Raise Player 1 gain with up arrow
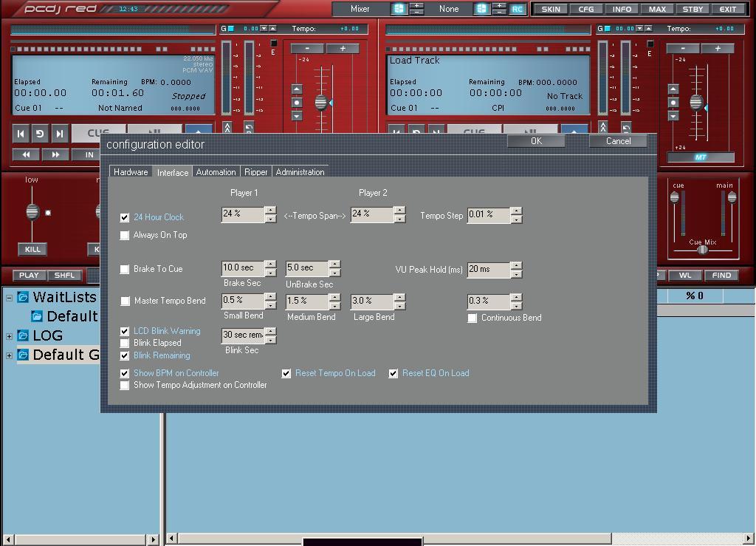This screenshot has width=756, height=546. (272, 29)
